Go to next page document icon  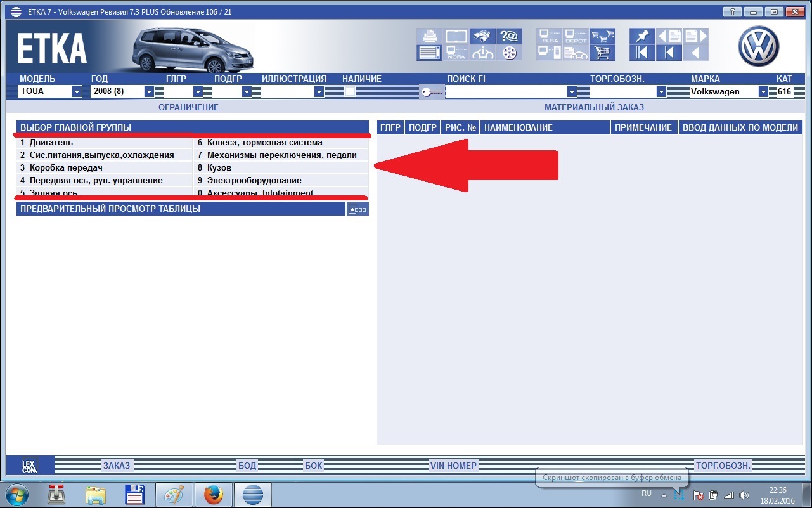click(695, 36)
